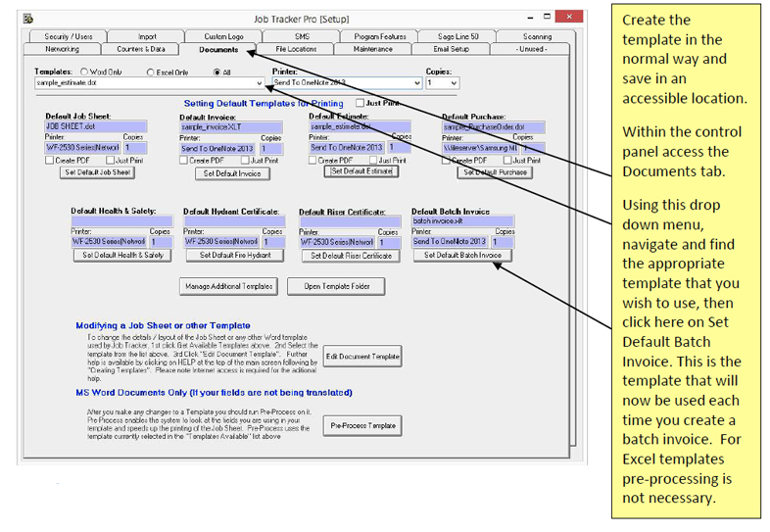Enable Just Print under Default Estimate
This screenshot has height=532, width=770.
(x=372, y=160)
